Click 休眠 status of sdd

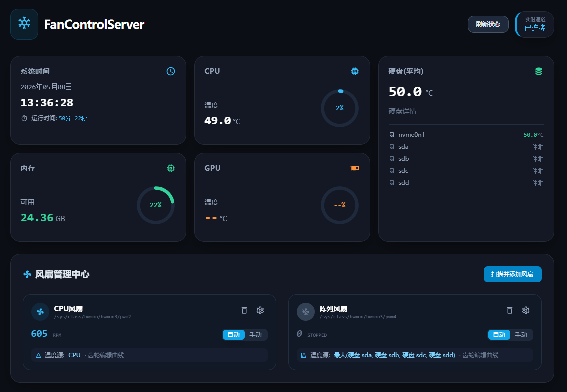(x=537, y=183)
